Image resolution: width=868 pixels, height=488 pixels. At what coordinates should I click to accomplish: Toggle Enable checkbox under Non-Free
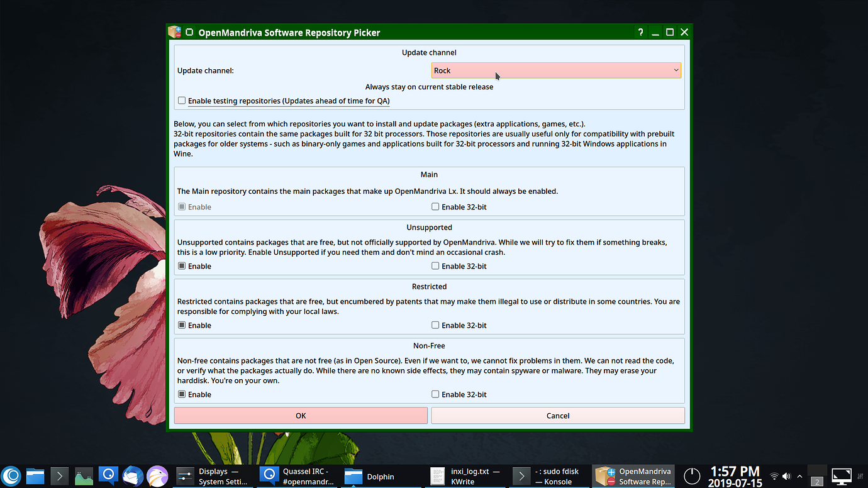click(182, 394)
